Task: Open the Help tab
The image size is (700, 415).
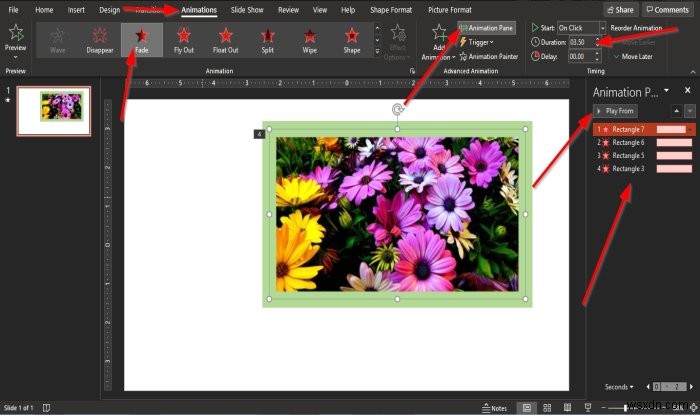Action: pyautogui.click(x=348, y=9)
